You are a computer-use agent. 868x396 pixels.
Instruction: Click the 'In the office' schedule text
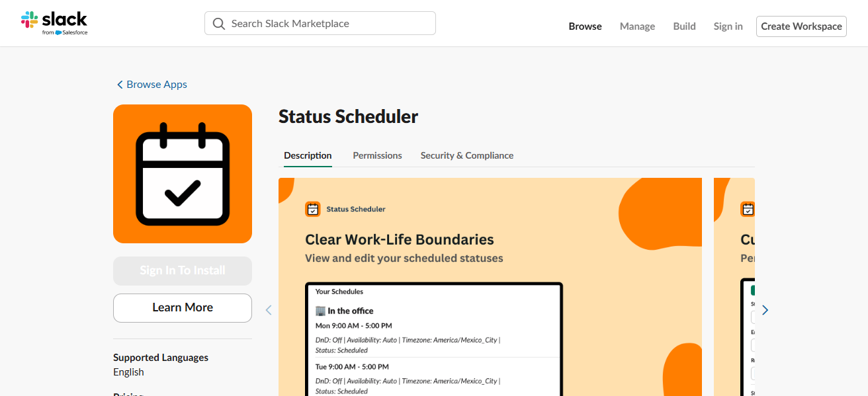pos(351,311)
